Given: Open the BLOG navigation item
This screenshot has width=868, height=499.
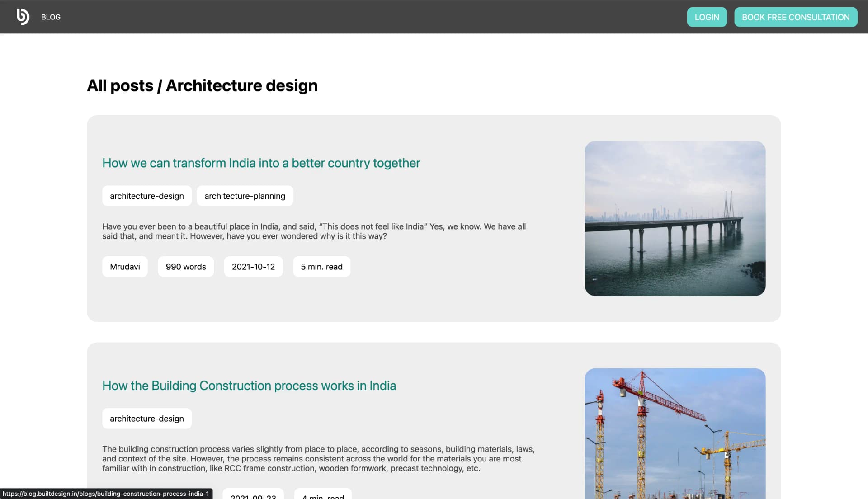Looking at the screenshot, I should pos(51,17).
